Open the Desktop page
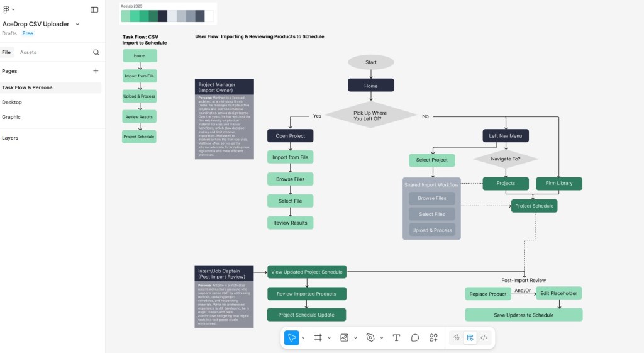The width and height of the screenshot is (644, 353). click(x=12, y=102)
